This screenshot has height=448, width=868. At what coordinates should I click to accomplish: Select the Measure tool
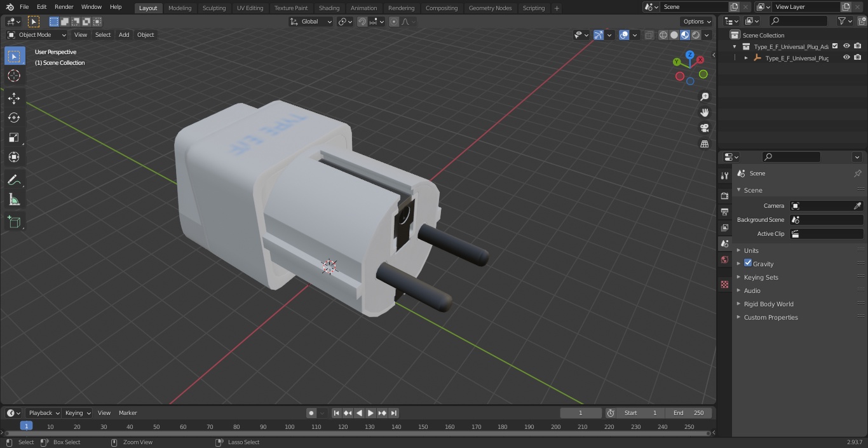14,200
